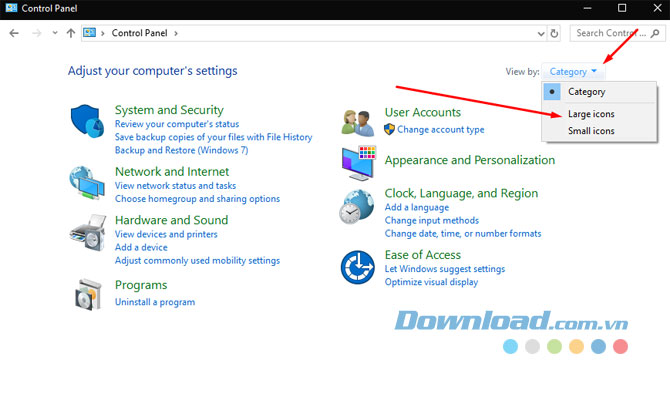Click the Back arrow in navigation bar
The width and height of the screenshot is (670, 400).
[x=14, y=33]
